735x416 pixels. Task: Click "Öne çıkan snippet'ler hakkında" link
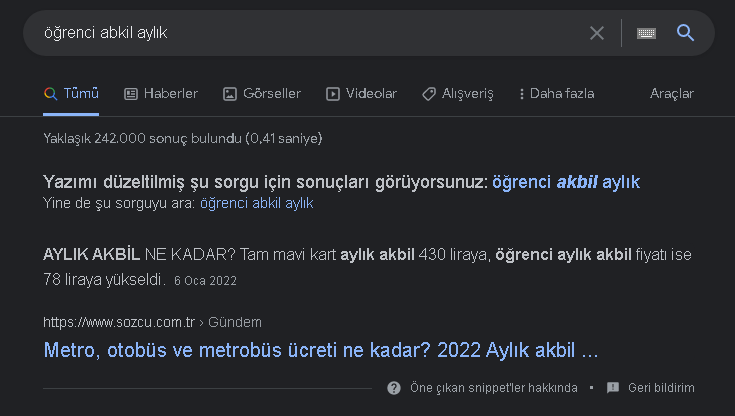pyautogui.click(x=494, y=388)
